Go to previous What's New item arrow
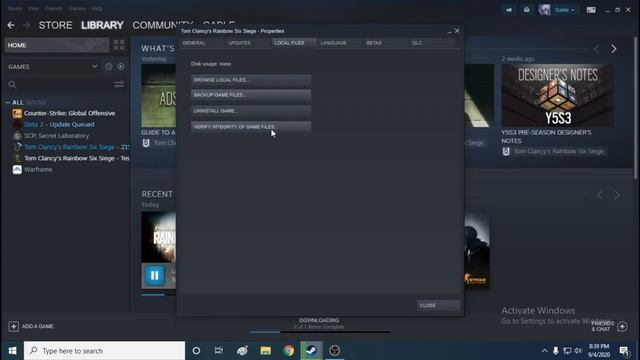 click(x=597, y=49)
